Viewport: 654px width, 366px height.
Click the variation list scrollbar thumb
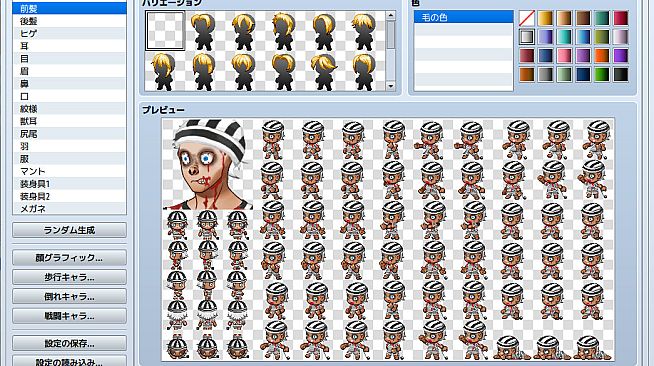[390, 35]
